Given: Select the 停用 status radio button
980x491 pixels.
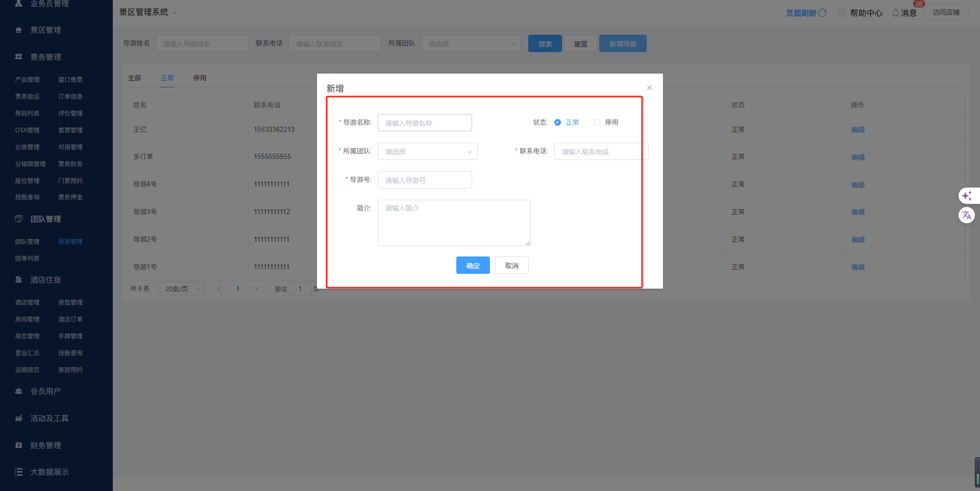Looking at the screenshot, I should (597, 123).
